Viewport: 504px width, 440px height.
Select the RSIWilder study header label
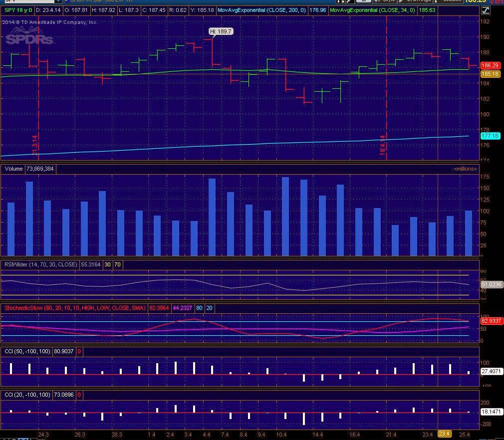coord(40,264)
